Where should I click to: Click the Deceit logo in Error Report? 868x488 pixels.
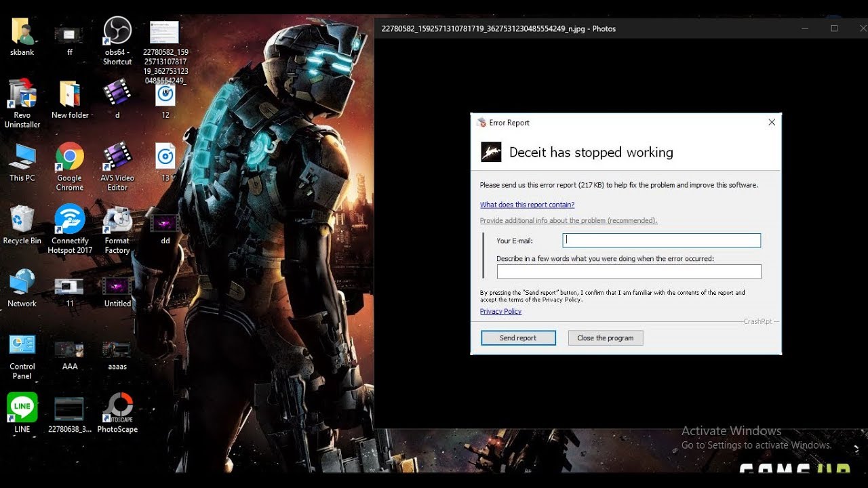[491, 152]
